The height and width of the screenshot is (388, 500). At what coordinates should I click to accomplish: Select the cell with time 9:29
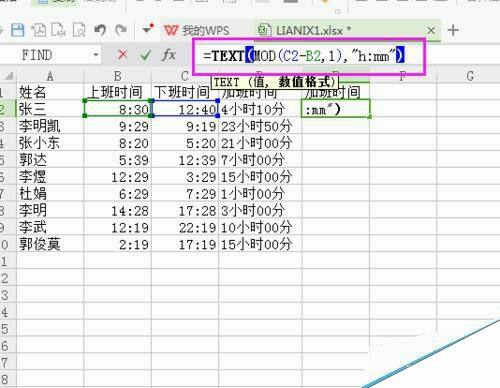[x=117, y=126]
